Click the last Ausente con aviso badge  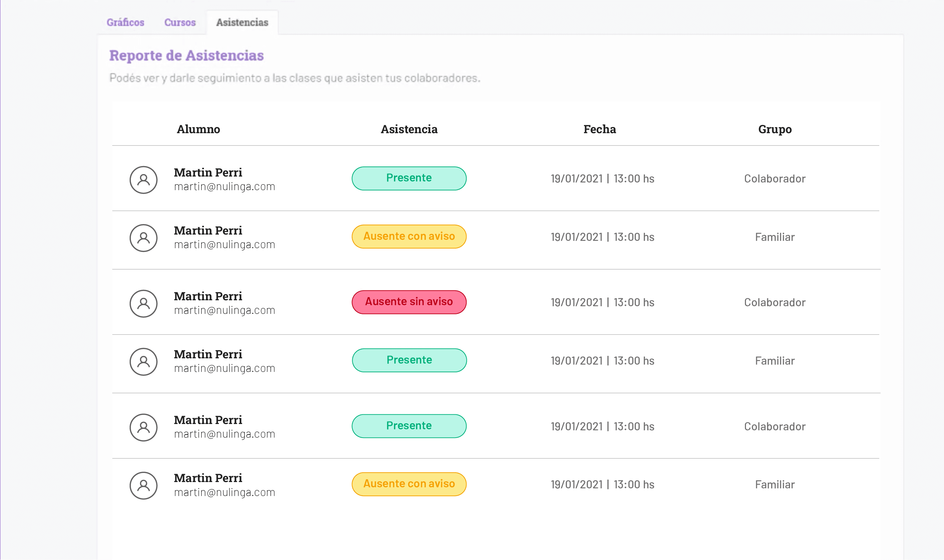pyautogui.click(x=409, y=484)
